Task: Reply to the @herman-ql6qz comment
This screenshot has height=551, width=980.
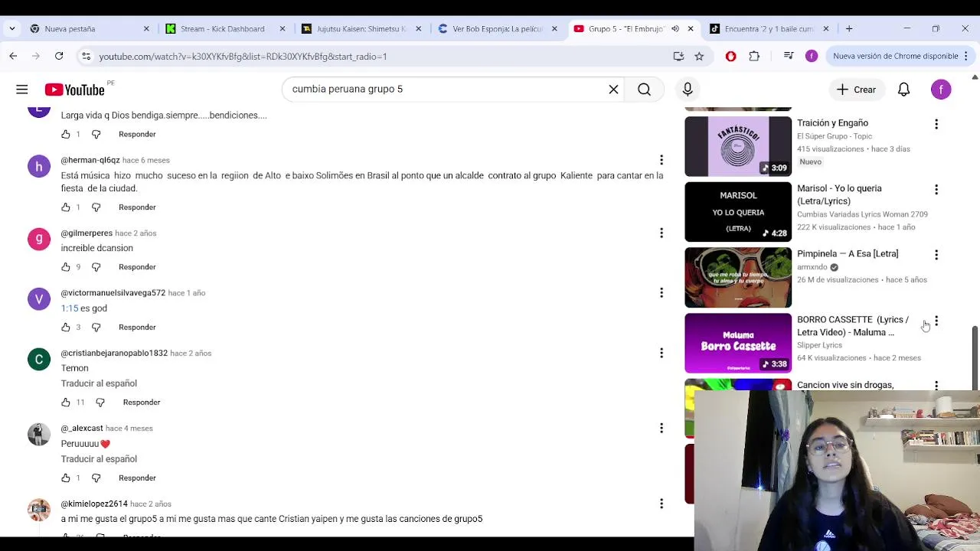Action: [x=137, y=207]
